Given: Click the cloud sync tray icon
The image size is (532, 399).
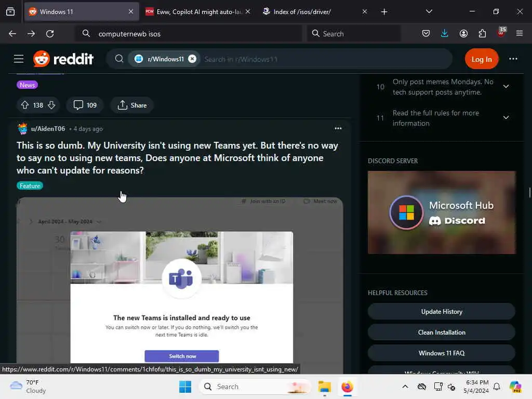Looking at the screenshot, I should [422, 387].
